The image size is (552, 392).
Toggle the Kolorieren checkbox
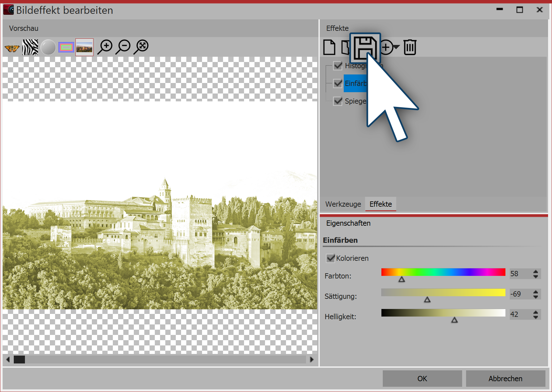click(331, 258)
